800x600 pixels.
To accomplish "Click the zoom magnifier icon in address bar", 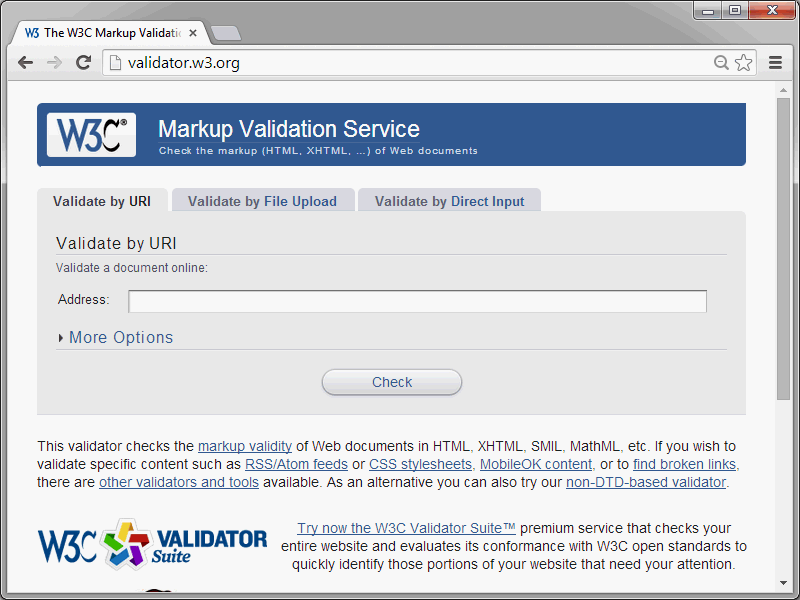I will pos(721,63).
